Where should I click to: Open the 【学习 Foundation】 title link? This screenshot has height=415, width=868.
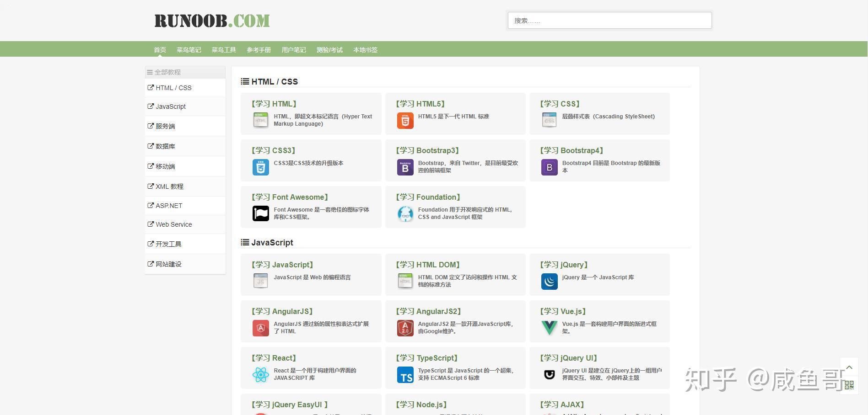pyautogui.click(x=428, y=197)
